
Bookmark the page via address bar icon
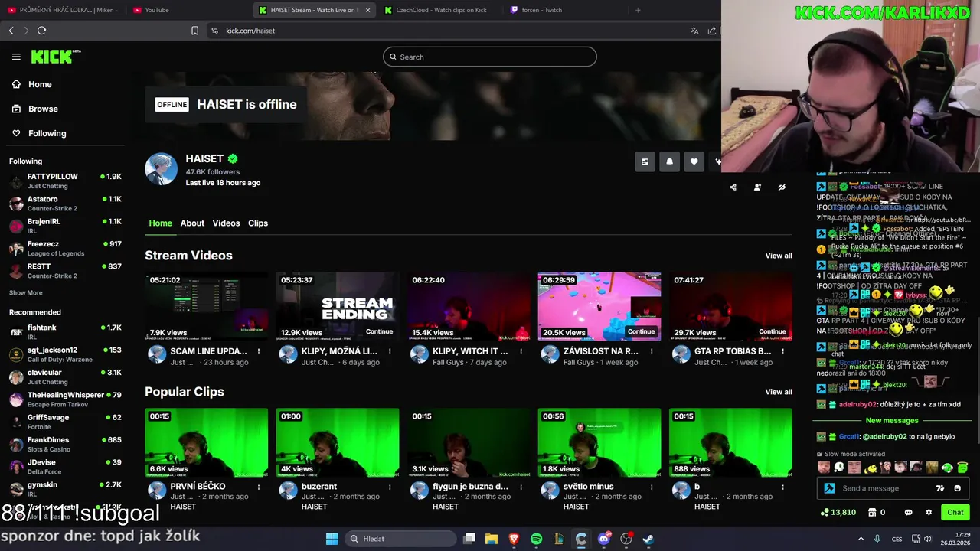click(194, 31)
